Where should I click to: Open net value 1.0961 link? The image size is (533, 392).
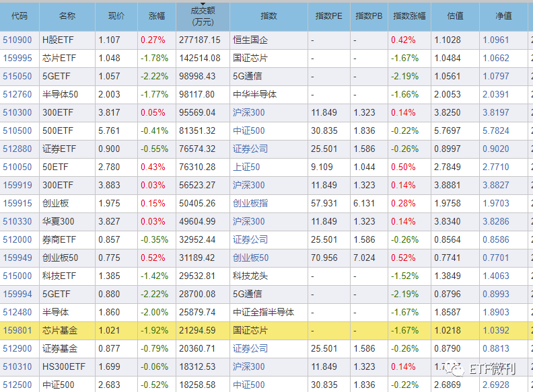click(496, 40)
